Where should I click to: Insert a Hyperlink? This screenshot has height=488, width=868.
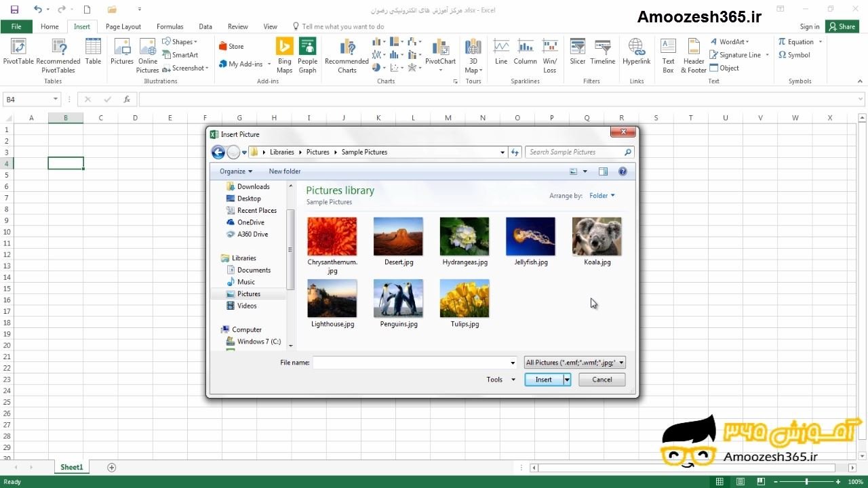pos(636,52)
